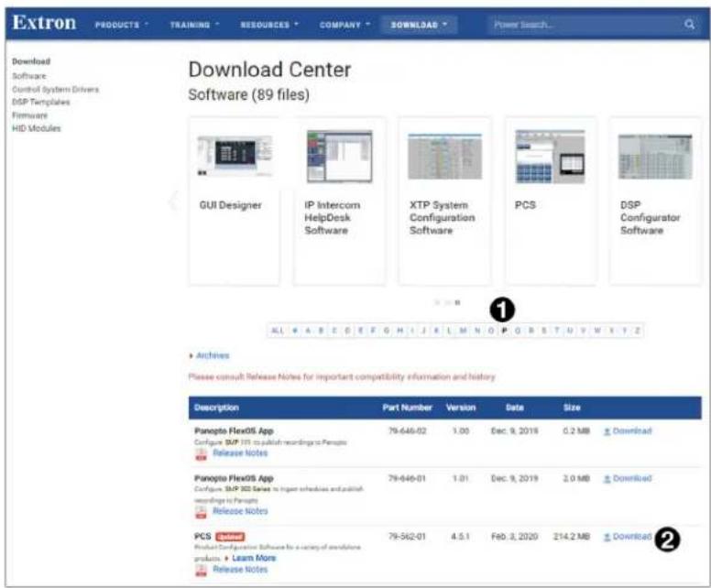
Task: Open Release Notes for Panopto 79-646-02
Action: click(x=240, y=452)
